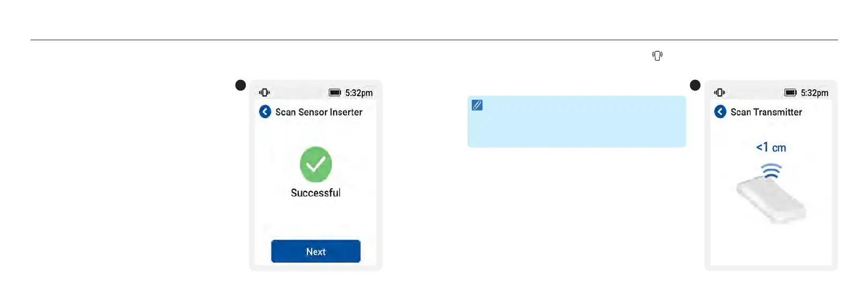The height and width of the screenshot is (304, 868).
Task: Click back arrow beside Scan Transmitter title
Action: pos(720,112)
